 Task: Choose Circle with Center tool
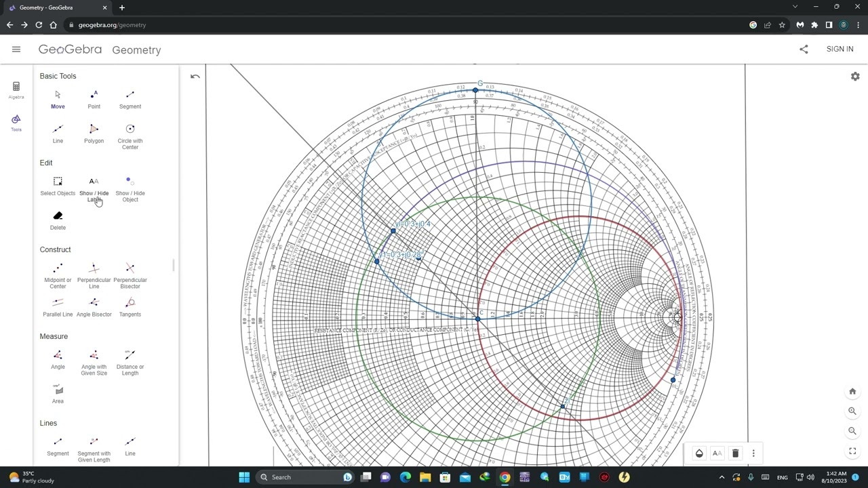coord(130,136)
